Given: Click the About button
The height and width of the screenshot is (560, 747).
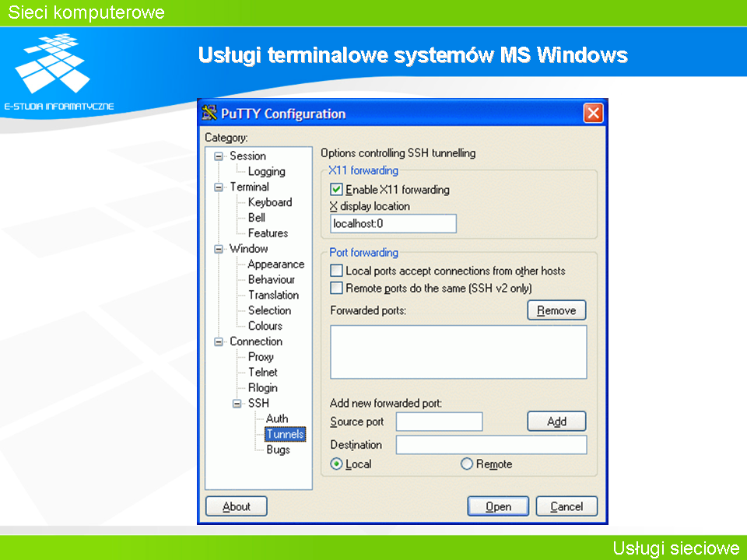Looking at the screenshot, I should (237, 506).
